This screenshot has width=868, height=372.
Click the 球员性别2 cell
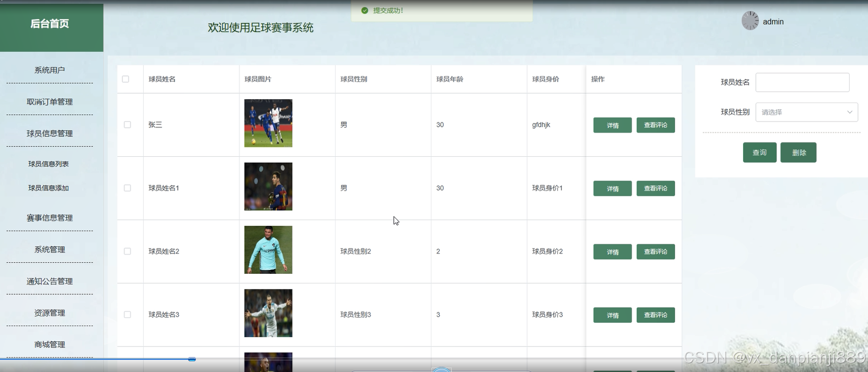355,252
